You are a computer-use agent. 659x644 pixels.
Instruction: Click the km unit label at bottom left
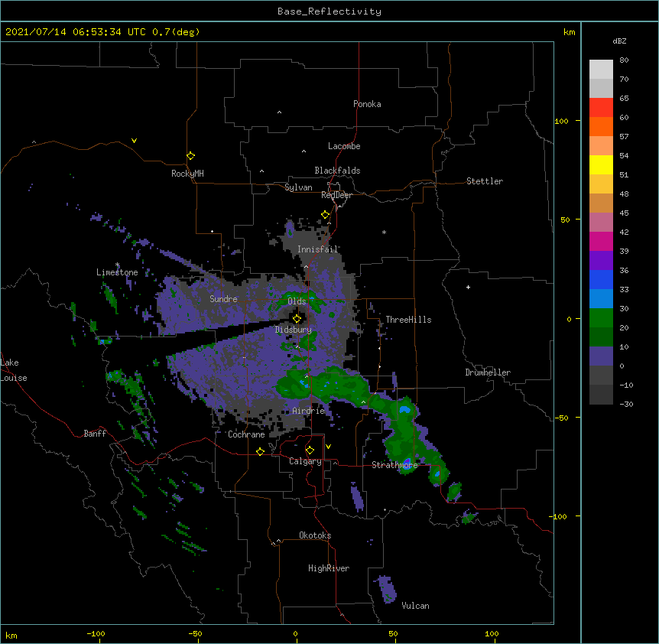tap(11, 635)
